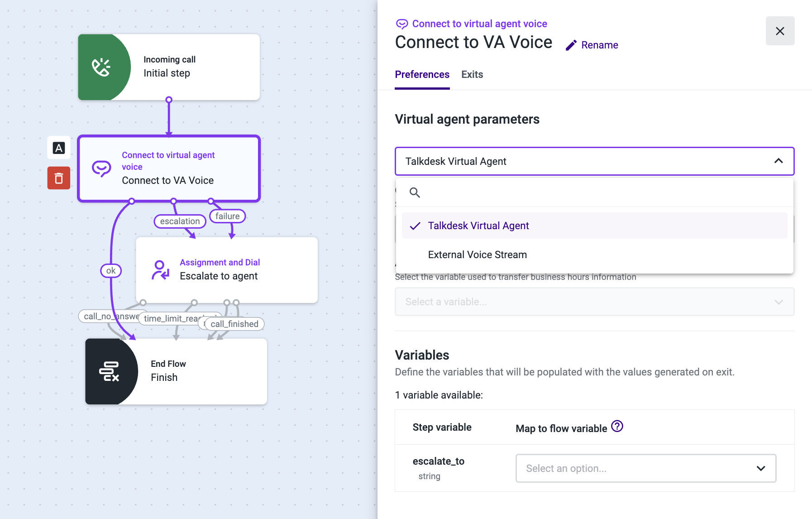The width and height of the screenshot is (812, 519).
Task: Click the green Incoming call phone icon
Action: click(x=101, y=67)
